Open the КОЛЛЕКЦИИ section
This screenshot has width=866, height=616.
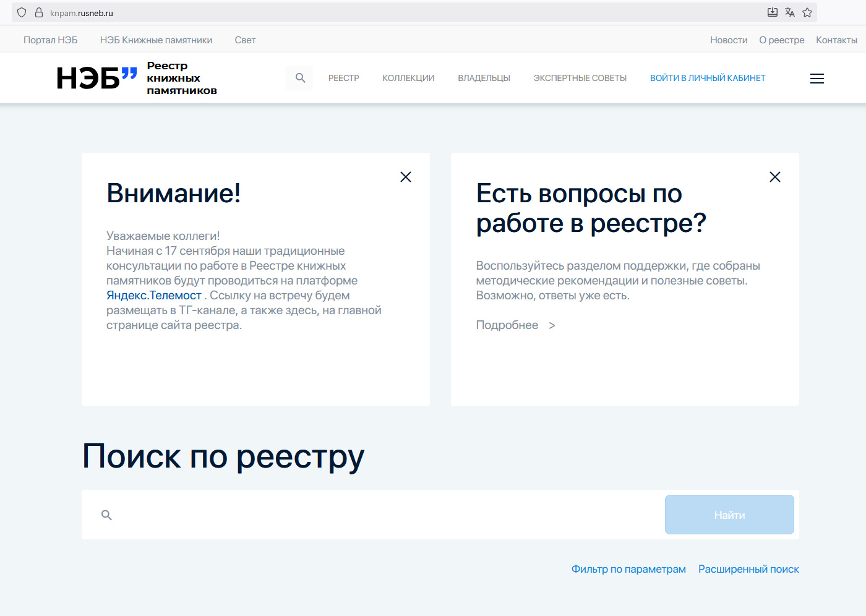pyautogui.click(x=408, y=78)
